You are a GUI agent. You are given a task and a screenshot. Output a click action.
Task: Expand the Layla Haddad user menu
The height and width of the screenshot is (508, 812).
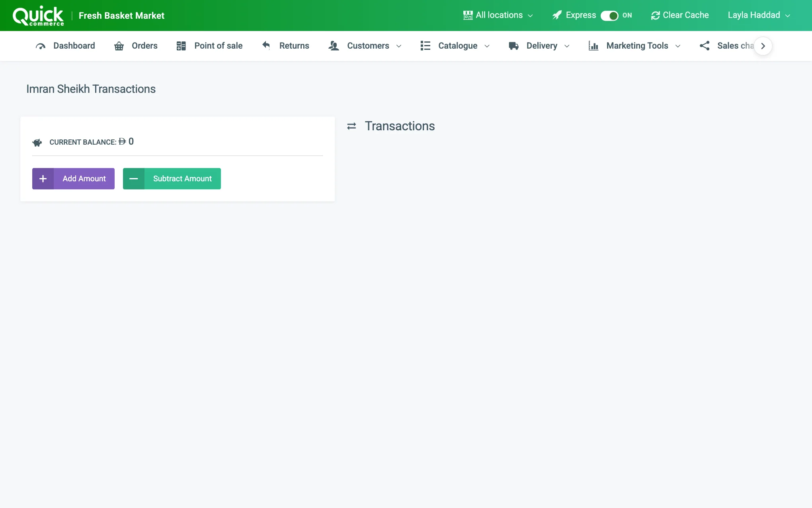(x=759, y=15)
